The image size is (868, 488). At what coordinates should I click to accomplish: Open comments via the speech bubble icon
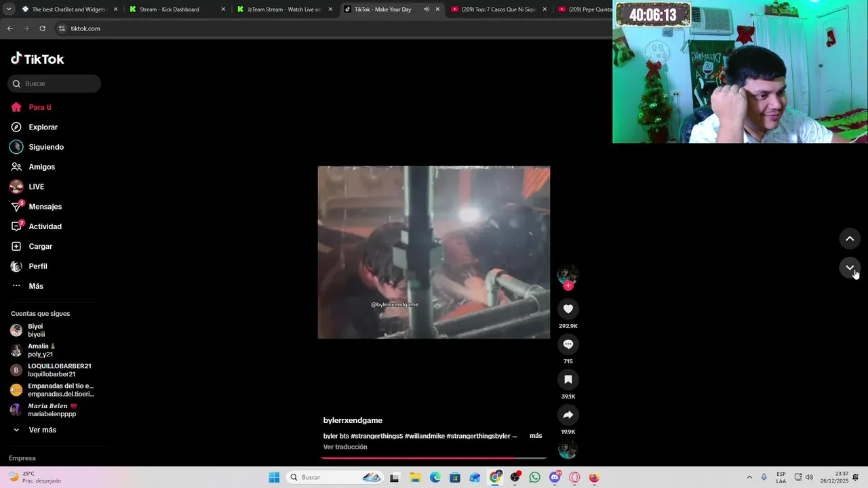tap(568, 344)
